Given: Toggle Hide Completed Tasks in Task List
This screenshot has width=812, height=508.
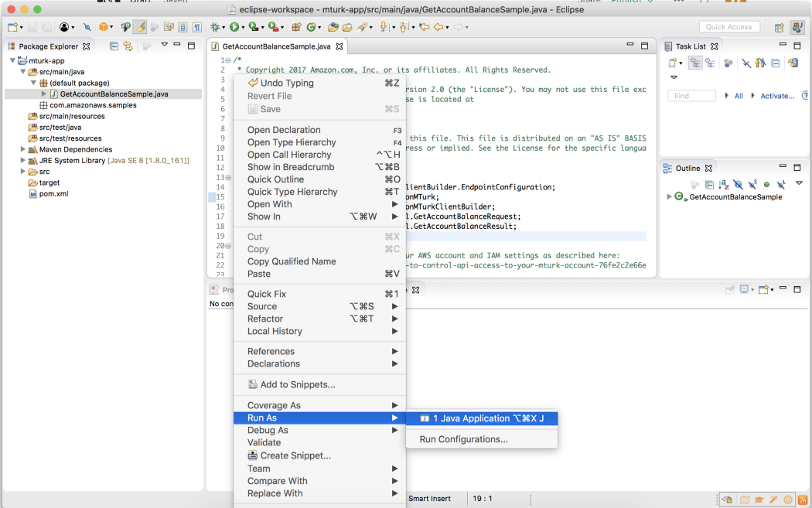Looking at the screenshot, I should coord(745,63).
